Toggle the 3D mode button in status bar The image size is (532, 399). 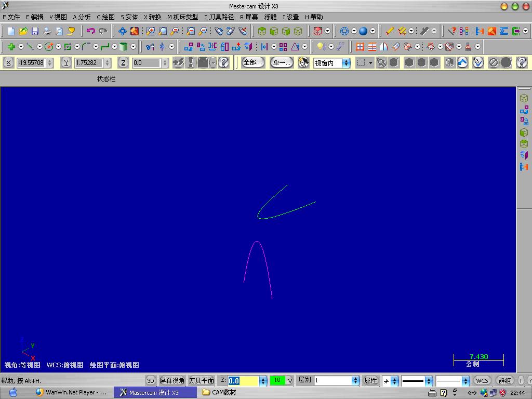pos(150,381)
